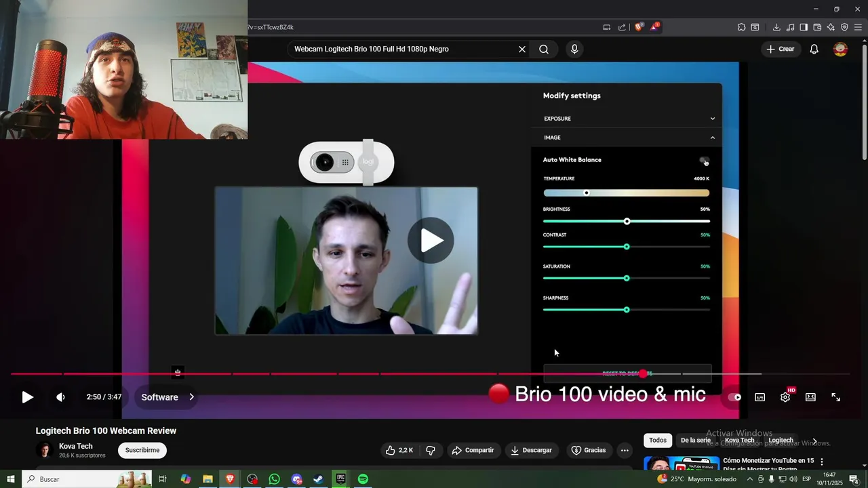This screenshot has width=868, height=488.
Task: Open YouTube notifications bell
Action: (x=814, y=49)
